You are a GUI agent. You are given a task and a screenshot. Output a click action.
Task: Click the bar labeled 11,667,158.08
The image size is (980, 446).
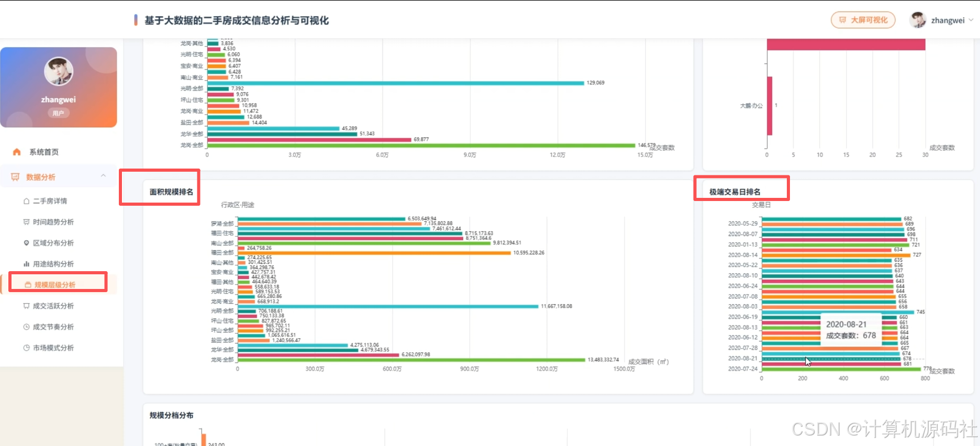click(x=388, y=306)
